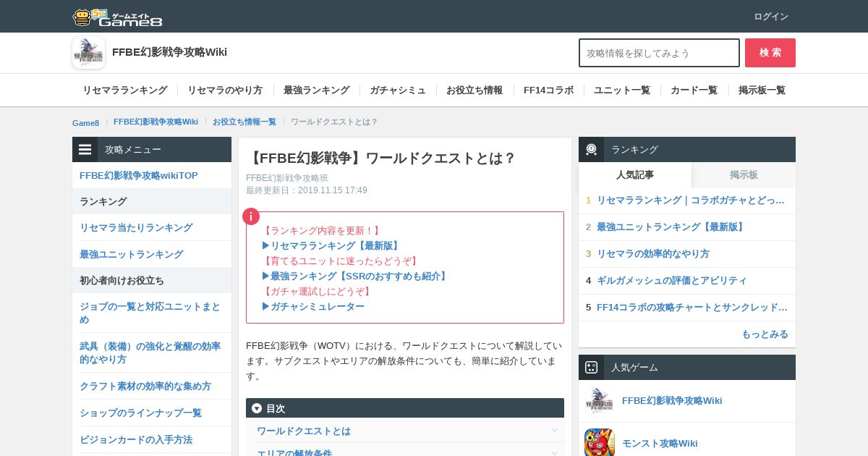Open 最強ユニットランキング in sidebar menu

[132, 254]
